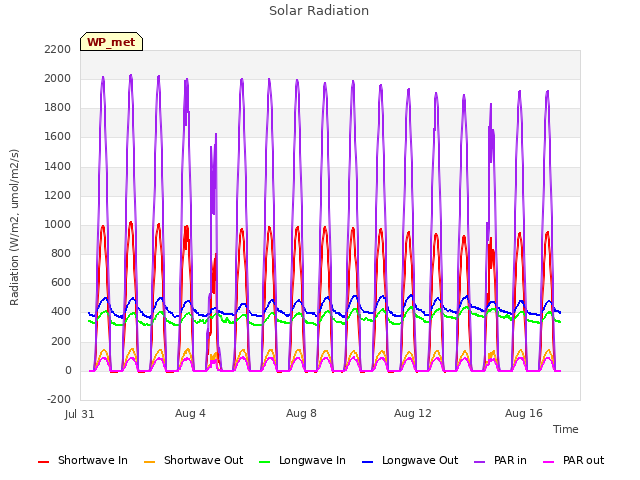This screenshot has width=640, height=480.
Task: Click the 1200 y-axis tick label
Action: pos(58,195)
